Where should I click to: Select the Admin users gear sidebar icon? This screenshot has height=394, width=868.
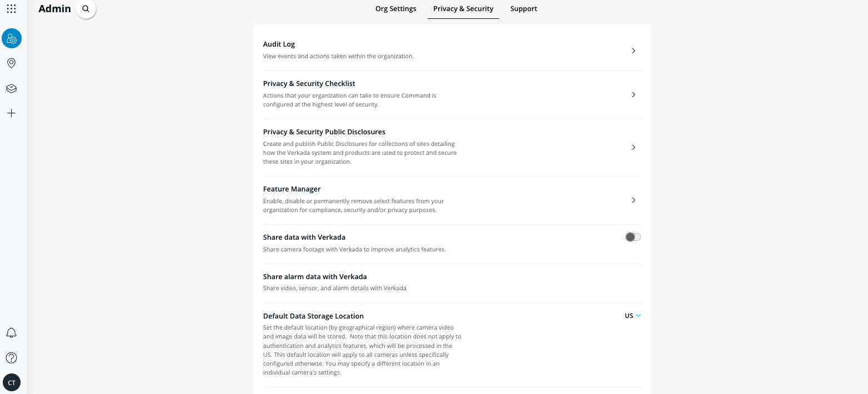(12, 39)
